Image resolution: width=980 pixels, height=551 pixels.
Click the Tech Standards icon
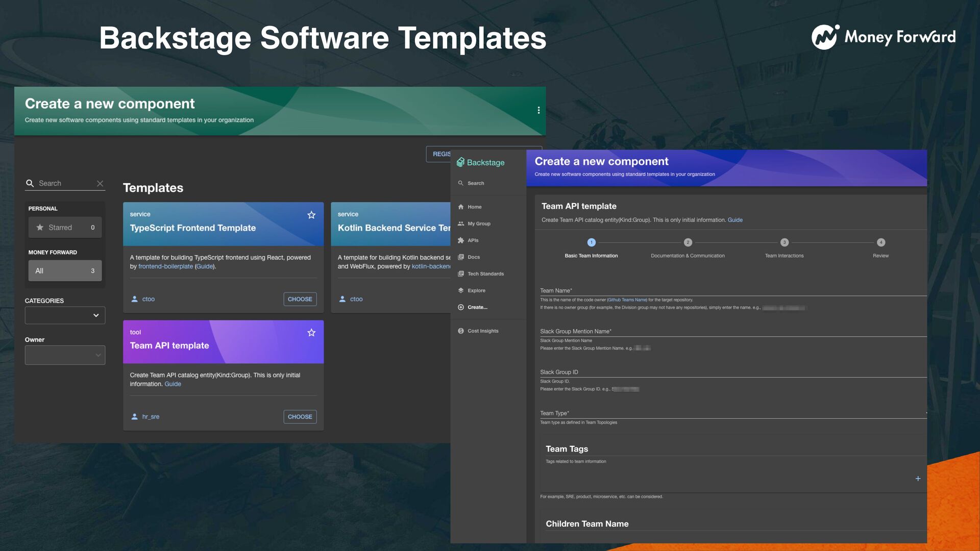tap(461, 274)
